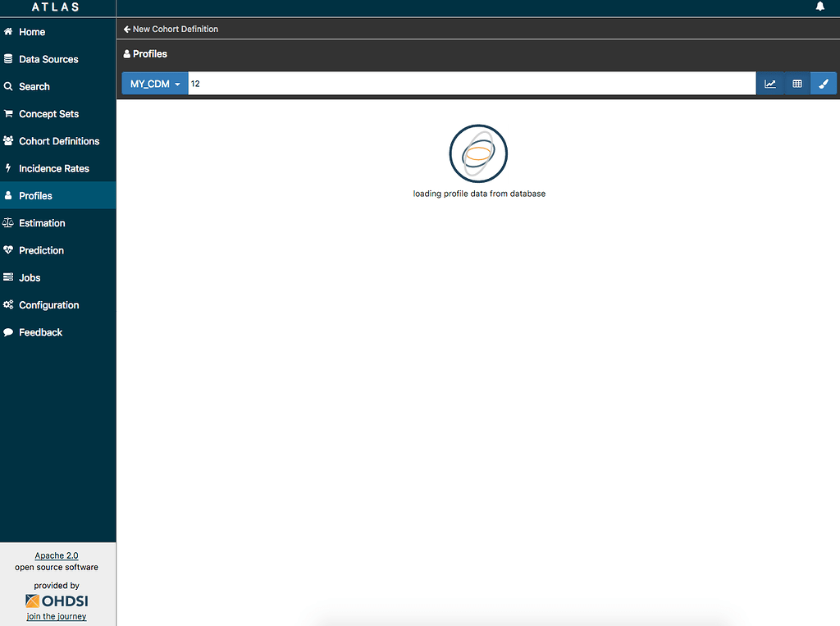Viewport: 840px width, 626px height.
Task: Click the notification bell icon
Action: click(x=820, y=7)
